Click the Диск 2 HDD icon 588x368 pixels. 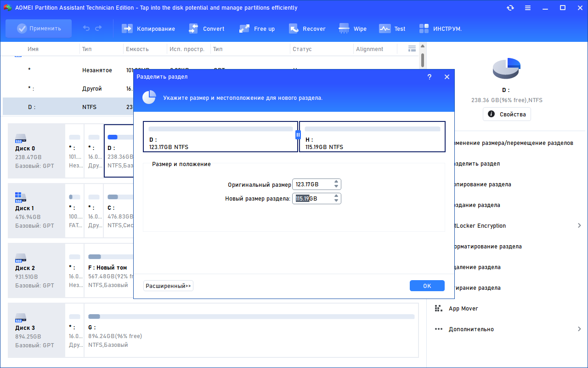21,258
